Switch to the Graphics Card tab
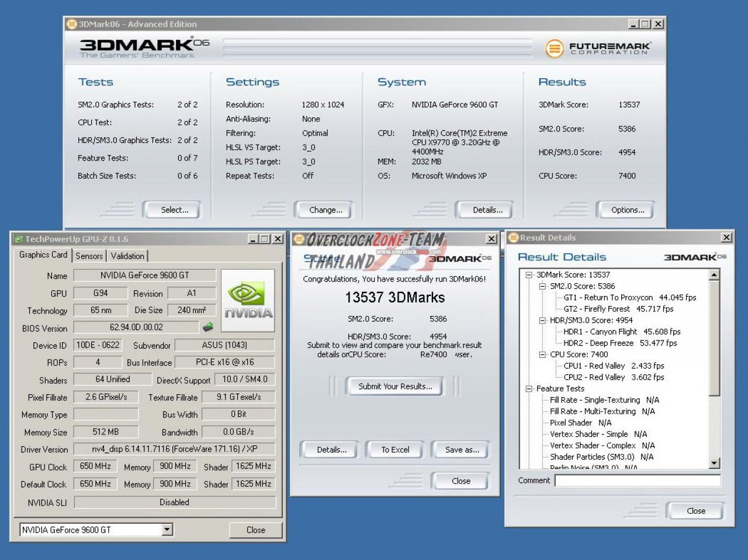This screenshot has height=560, width=748. click(x=43, y=255)
